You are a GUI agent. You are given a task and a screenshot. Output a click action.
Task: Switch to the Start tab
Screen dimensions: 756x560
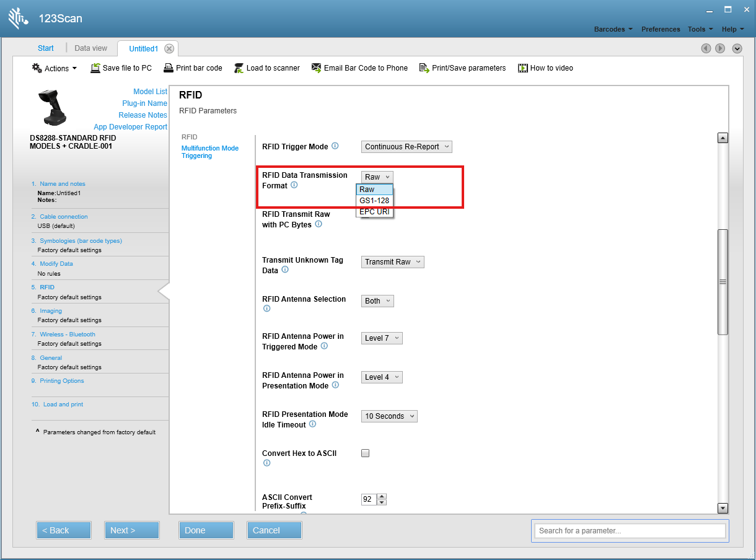coord(46,48)
